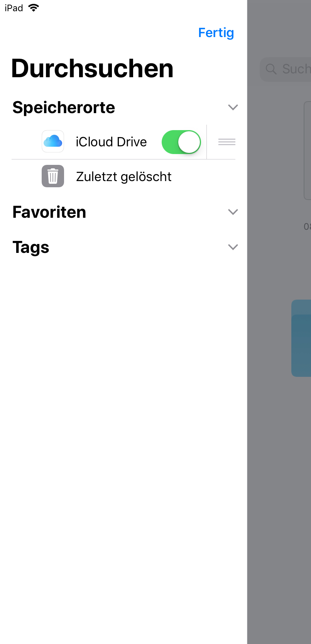The width and height of the screenshot is (311, 644).
Task: Expand the Favoriten section chevron
Action: point(233,212)
